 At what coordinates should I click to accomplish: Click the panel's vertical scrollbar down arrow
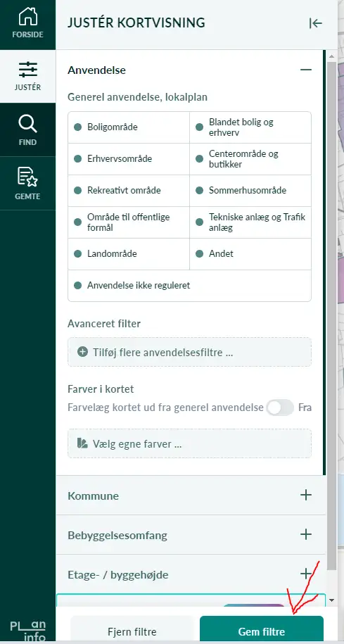pyautogui.click(x=331, y=600)
